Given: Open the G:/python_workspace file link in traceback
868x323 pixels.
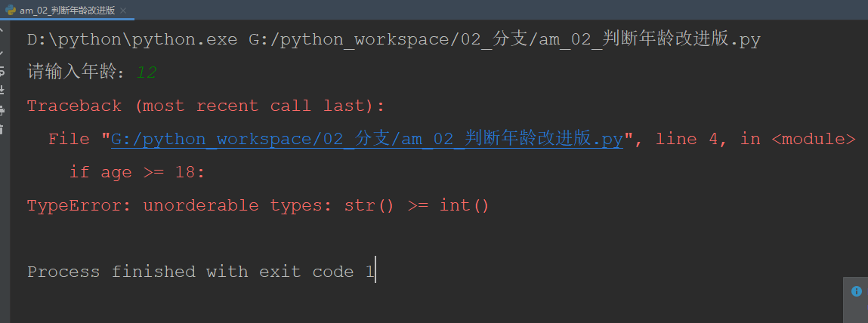Looking at the screenshot, I should point(366,139).
